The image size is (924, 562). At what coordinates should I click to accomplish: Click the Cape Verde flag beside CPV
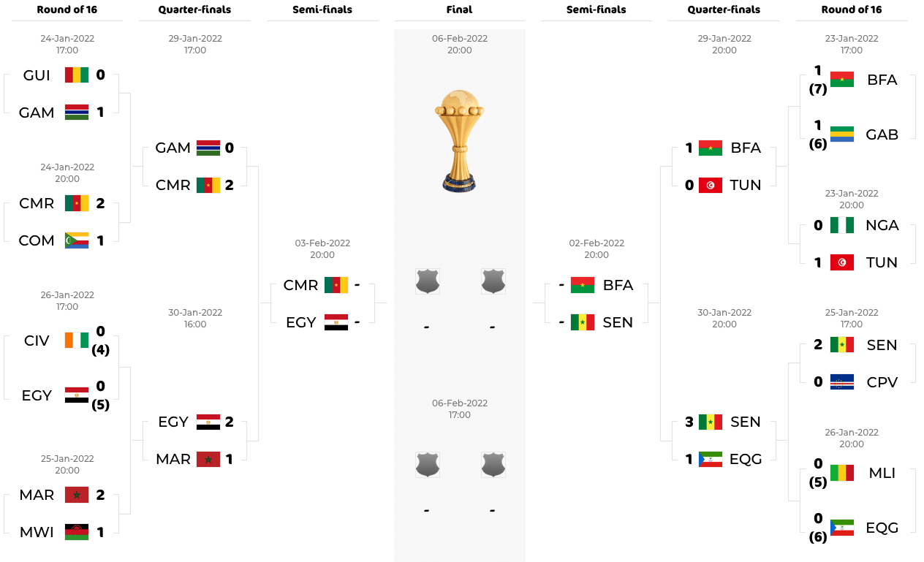842,381
